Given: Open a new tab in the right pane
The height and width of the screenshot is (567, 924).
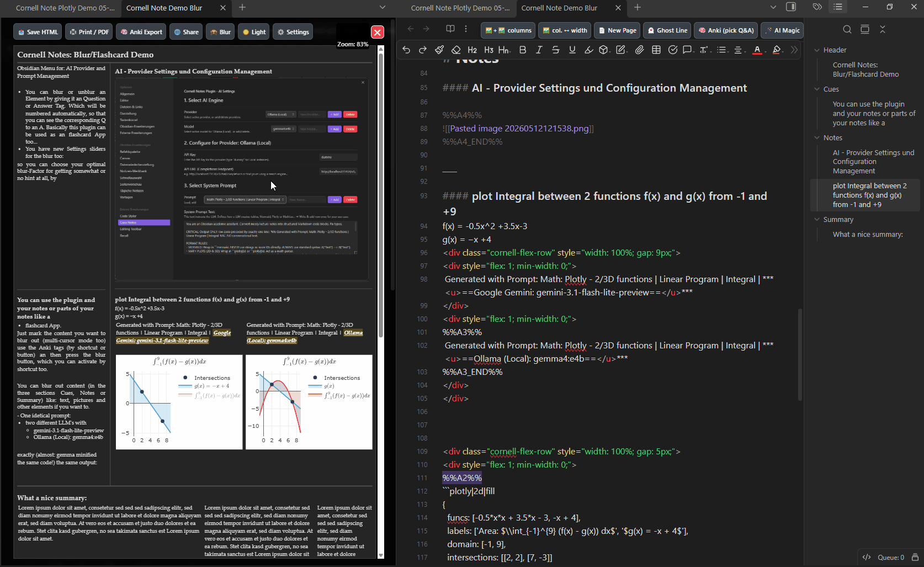Looking at the screenshot, I should pyautogui.click(x=638, y=7).
